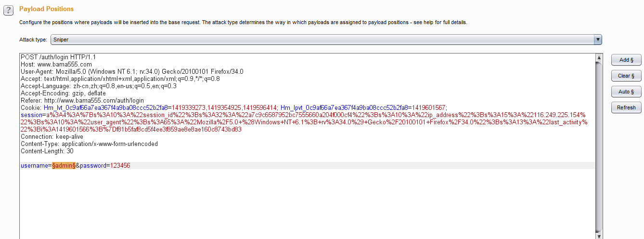This screenshot has height=239, width=644.
Task: Click the Auto § button
Action: point(626,92)
